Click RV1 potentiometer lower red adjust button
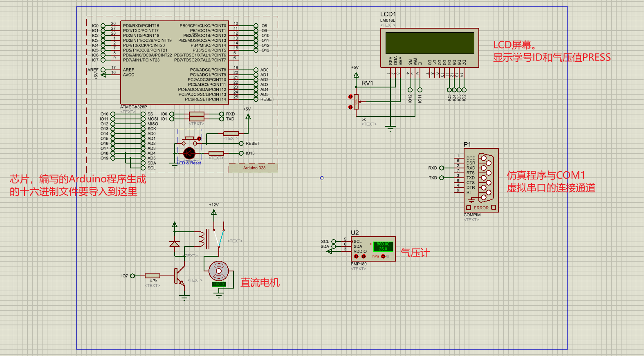Image resolution: width=644 pixels, height=356 pixels. (x=350, y=107)
